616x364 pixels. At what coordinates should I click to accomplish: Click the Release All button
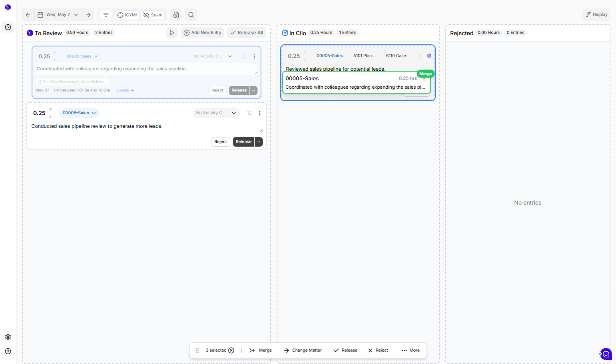(247, 33)
